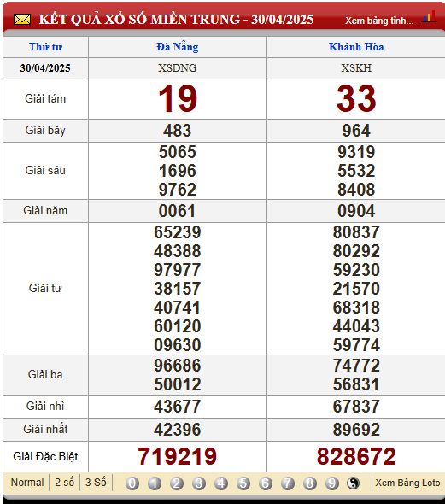Click Giải tư number 48388
This screenshot has height=504, width=445.
click(x=178, y=251)
